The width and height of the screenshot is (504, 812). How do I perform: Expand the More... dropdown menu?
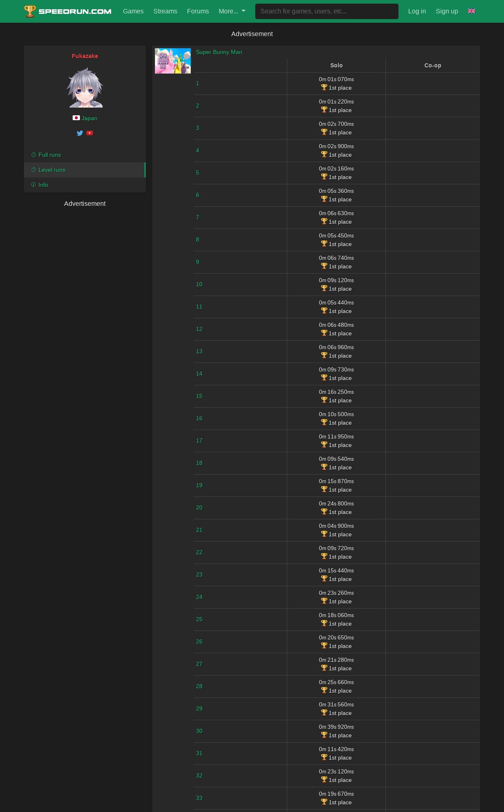pos(232,11)
